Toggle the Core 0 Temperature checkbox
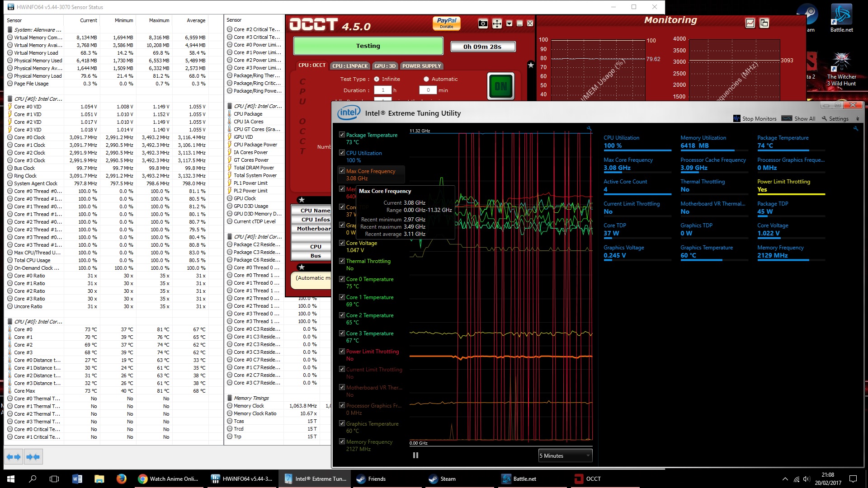Image resolution: width=868 pixels, height=488 pixels. click(x=342, y=279)
